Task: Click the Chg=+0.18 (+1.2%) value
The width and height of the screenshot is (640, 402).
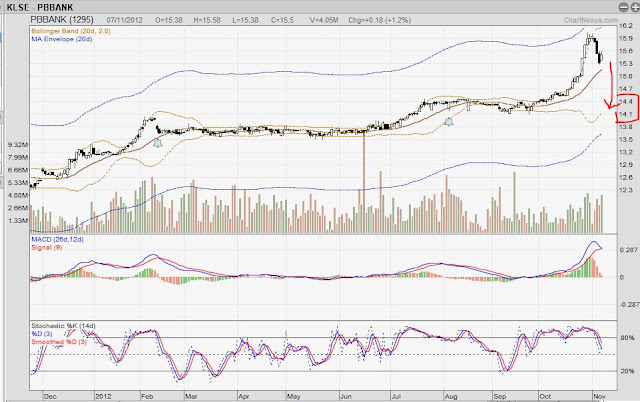Action: click(x=380, y=20)
